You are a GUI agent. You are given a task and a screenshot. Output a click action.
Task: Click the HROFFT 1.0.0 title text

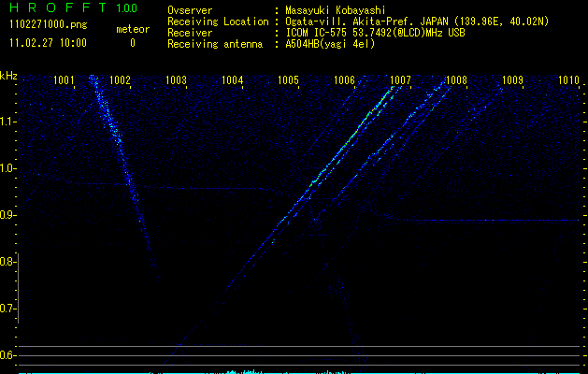click(74, 7)
